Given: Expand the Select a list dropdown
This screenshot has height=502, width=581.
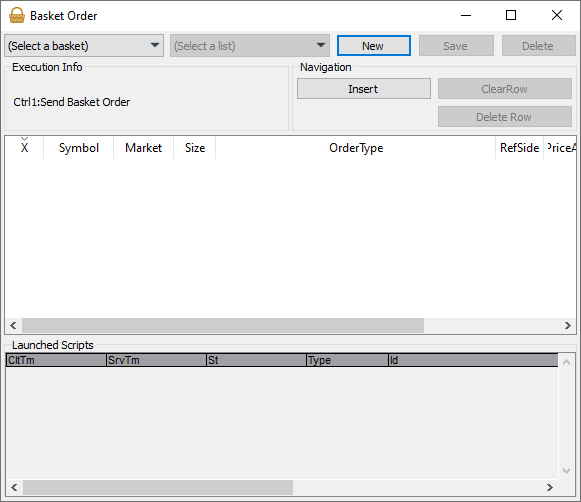Looking at the screenshot, I should [x=250, y=46].
